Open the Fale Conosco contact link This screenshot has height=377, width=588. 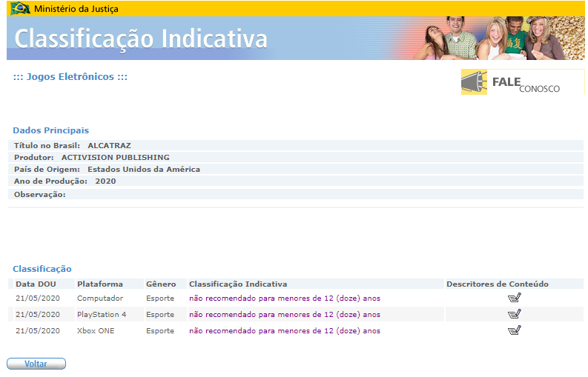pyautogui.click(x=522, y=81)
